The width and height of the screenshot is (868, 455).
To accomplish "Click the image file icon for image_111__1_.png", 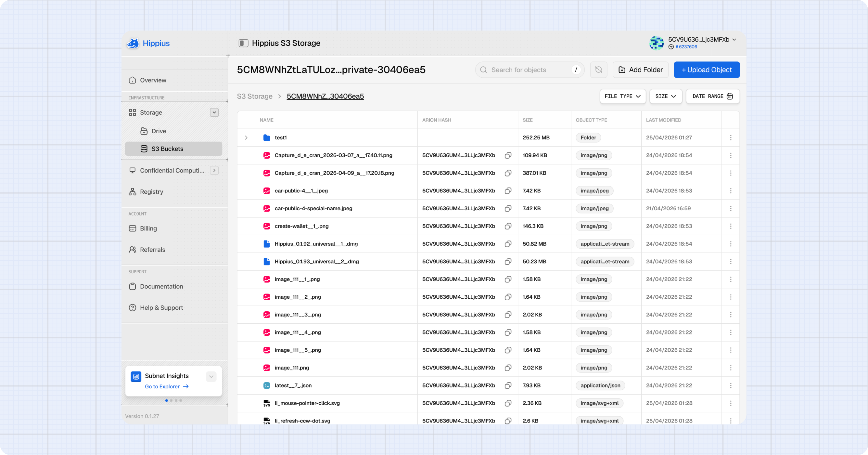I will (x=266, y=279).
